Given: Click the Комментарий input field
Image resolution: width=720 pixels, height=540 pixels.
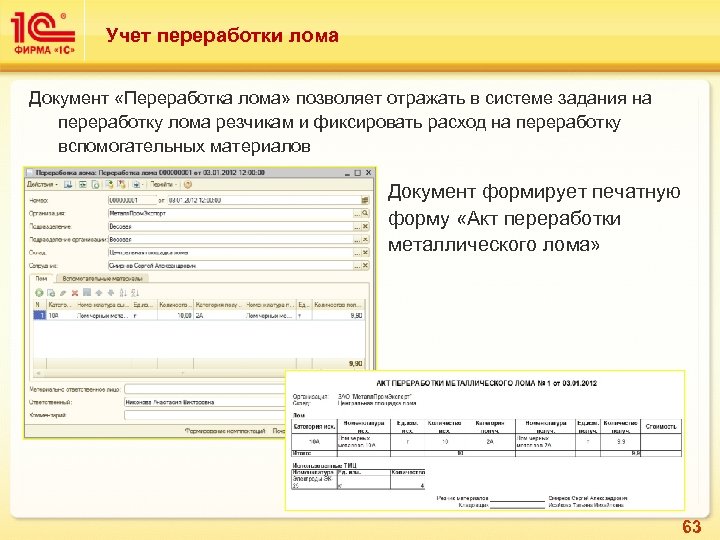Looking at the screenshot, I should (x=204, y=415).
